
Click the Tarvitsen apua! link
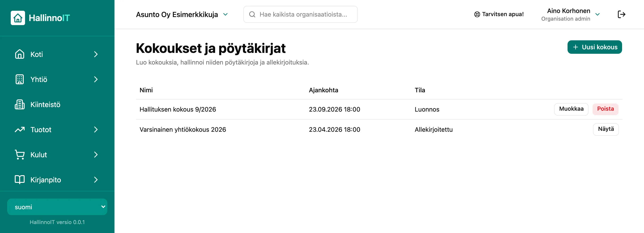(x=499, y=14)
